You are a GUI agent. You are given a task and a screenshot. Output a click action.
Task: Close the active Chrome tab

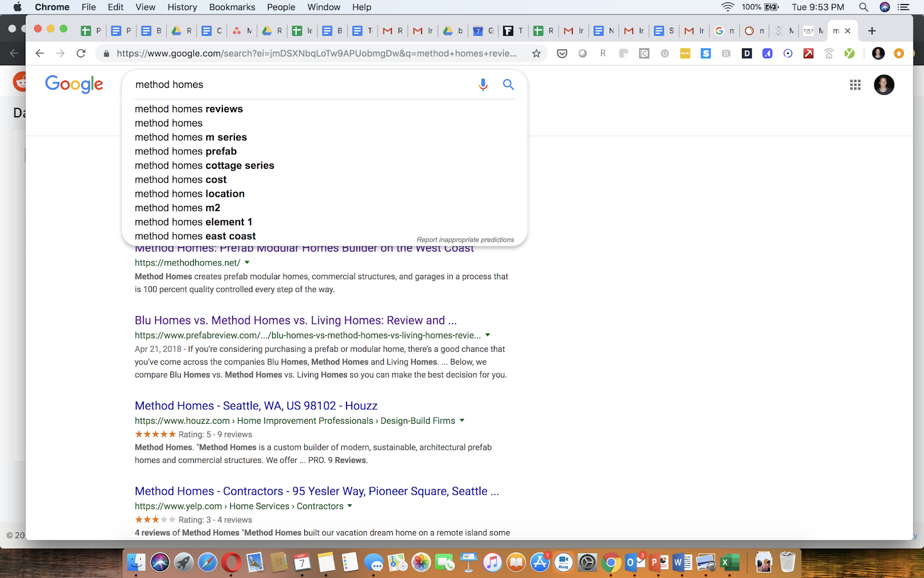[848, 31]
